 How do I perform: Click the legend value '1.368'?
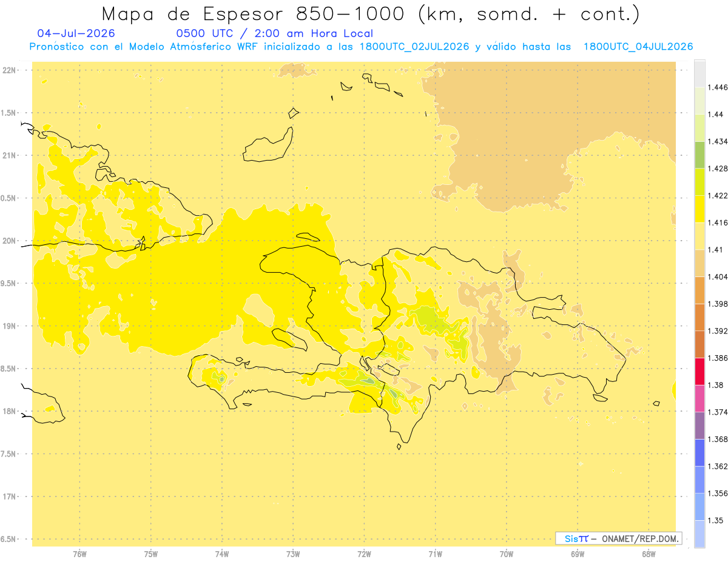718,440
